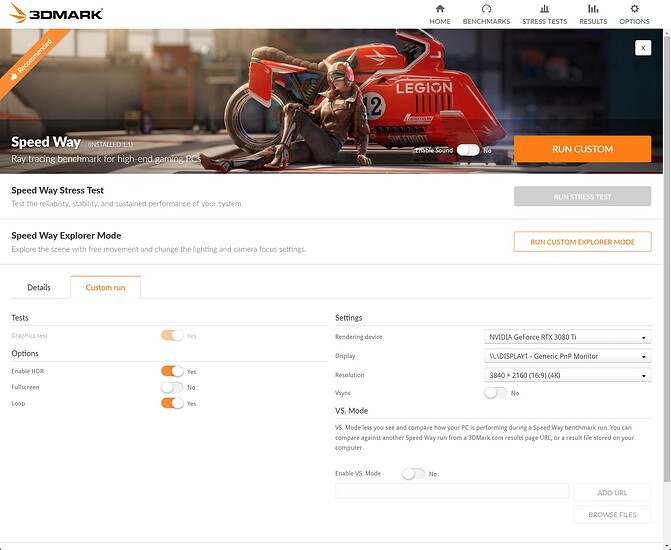Viewport: 671px width, 550px height.
Task: Click the BENCHMARKS menu label
Action: [x=486, y=21]
